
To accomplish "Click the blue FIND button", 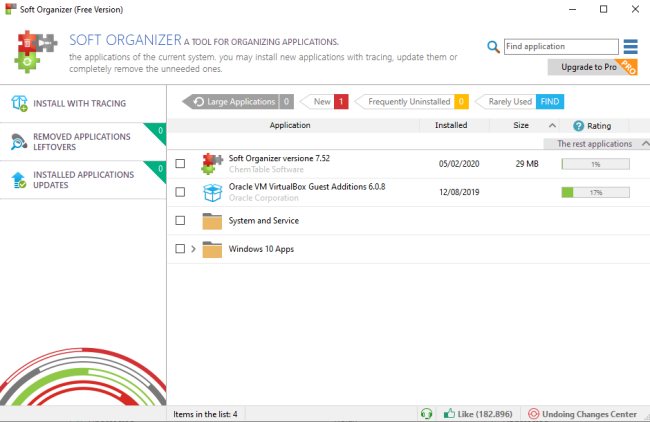I will pyautogui.click(x=550, y=102).
